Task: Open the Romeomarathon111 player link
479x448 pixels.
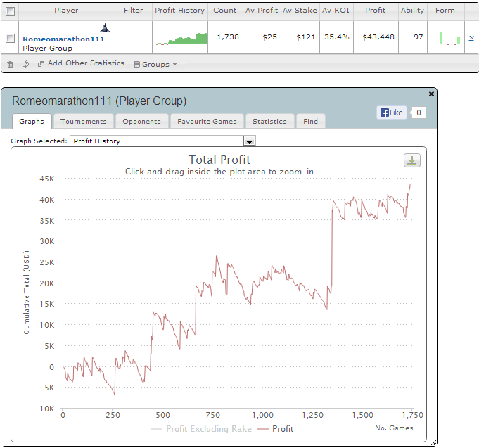Action: pyautogui.click(x=63, y=39)
